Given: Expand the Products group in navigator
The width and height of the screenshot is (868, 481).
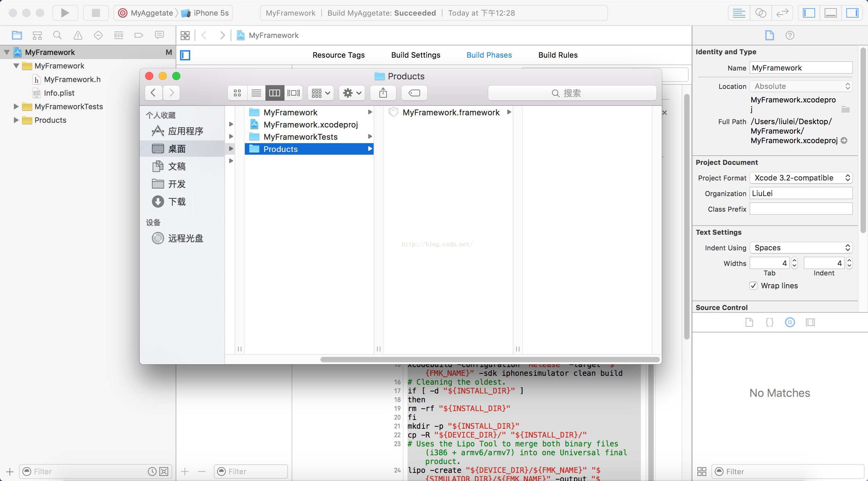Looking at the screenshot, I should coord(16,120).
